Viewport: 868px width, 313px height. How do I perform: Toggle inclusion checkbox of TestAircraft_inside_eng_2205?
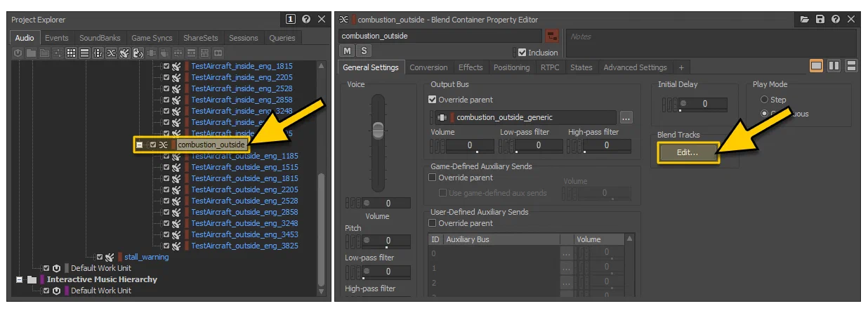pyautogui.click(x=166, y=77)
